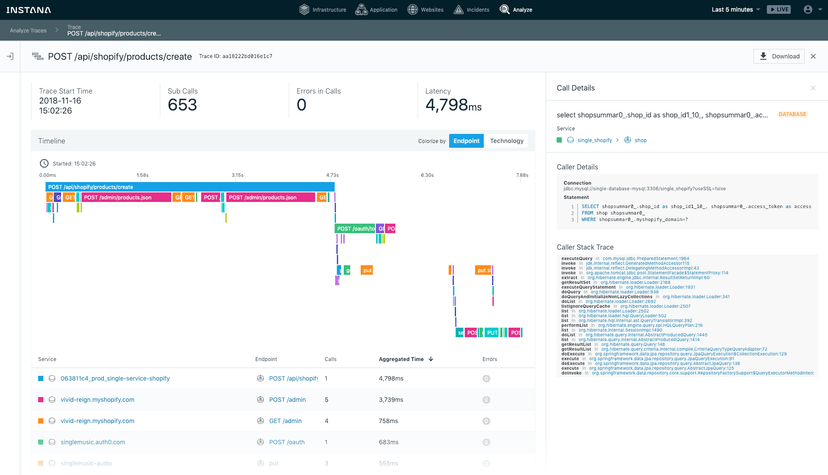This screenshot has height=475, width=828.
Task: Click the orange swatch in the GET /admin row
Action: pyautogui.click(x=41, y=421)
